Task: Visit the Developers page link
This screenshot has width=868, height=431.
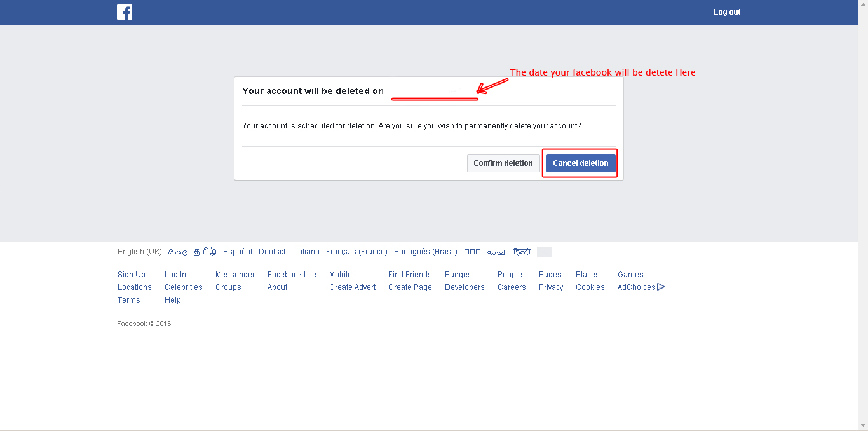Action: tap(465, 287)
